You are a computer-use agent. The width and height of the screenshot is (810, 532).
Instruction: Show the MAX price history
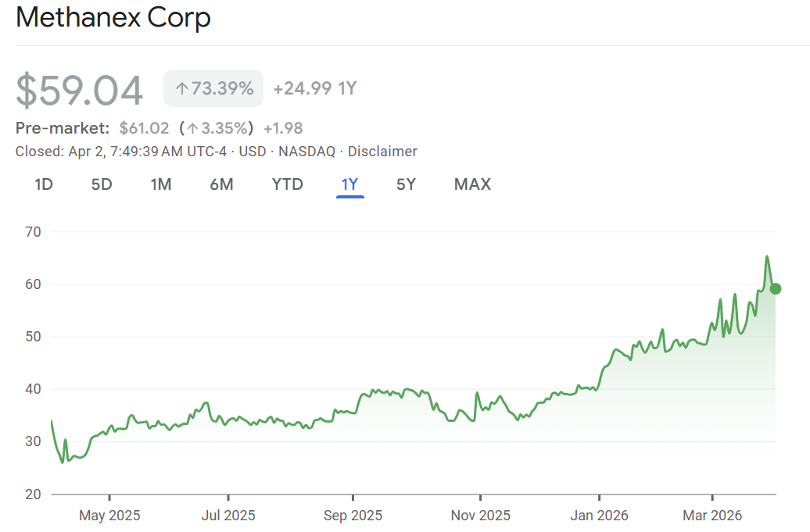[x=472, y=184]
